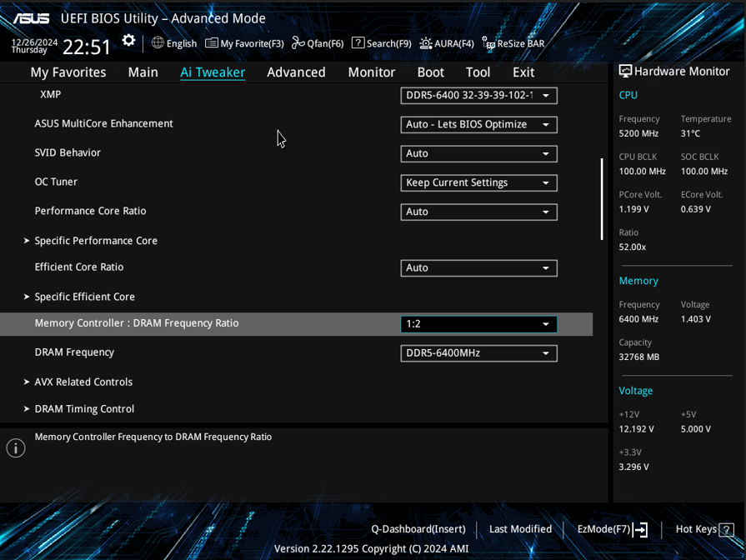Select OC Tuner label
This screenshot has height=560, width=746.
(x=56, y=182)
